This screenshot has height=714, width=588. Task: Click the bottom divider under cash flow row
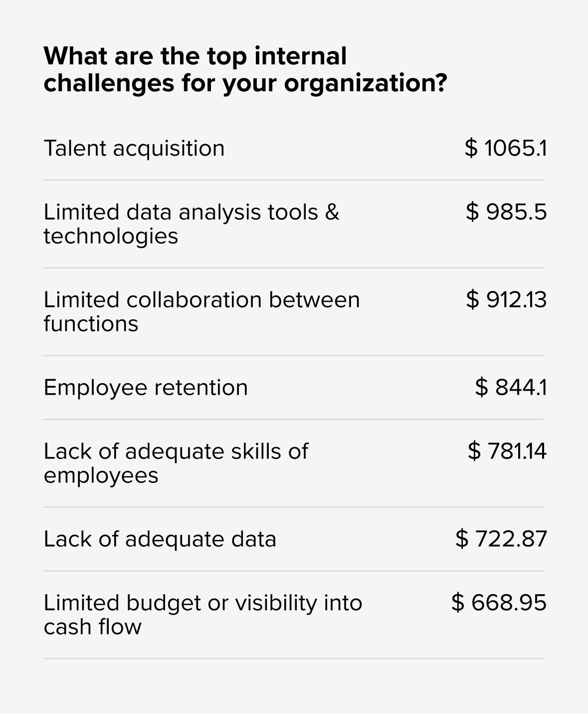(293, 659)
